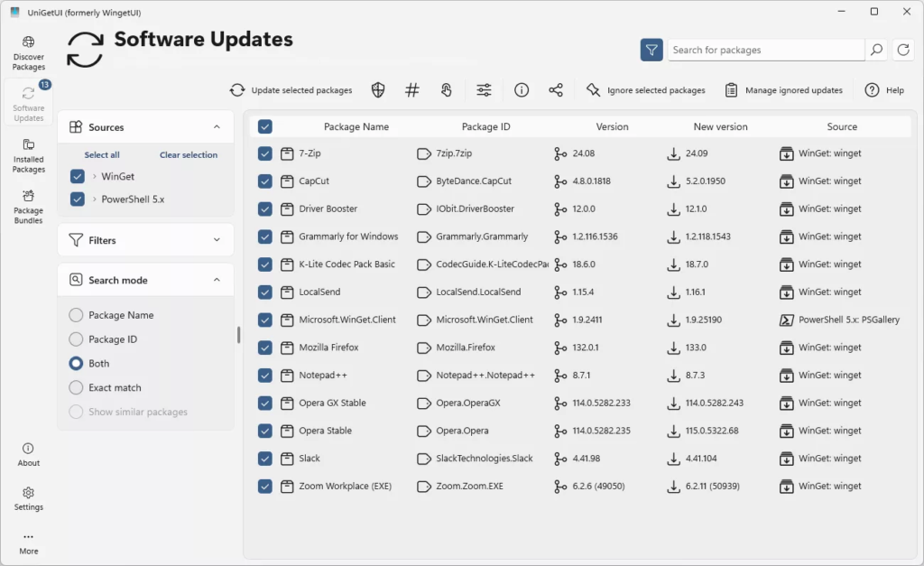Click the interactive update hand icon
The height and width of the screenshot is (566, 924).
point(447,90)
